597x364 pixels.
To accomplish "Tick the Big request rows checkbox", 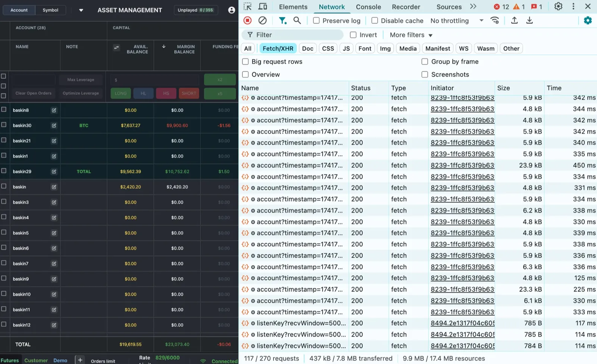I will coord(245,62).
